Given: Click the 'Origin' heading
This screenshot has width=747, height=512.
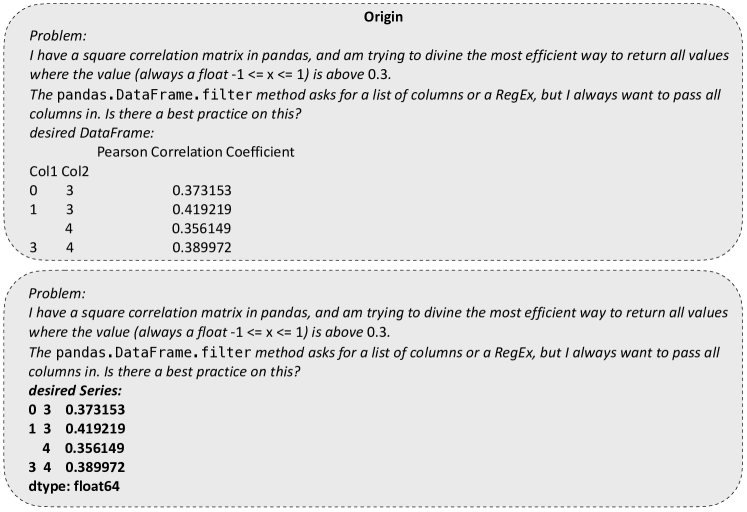Looking at the screenshot, I should click(383, 17).
